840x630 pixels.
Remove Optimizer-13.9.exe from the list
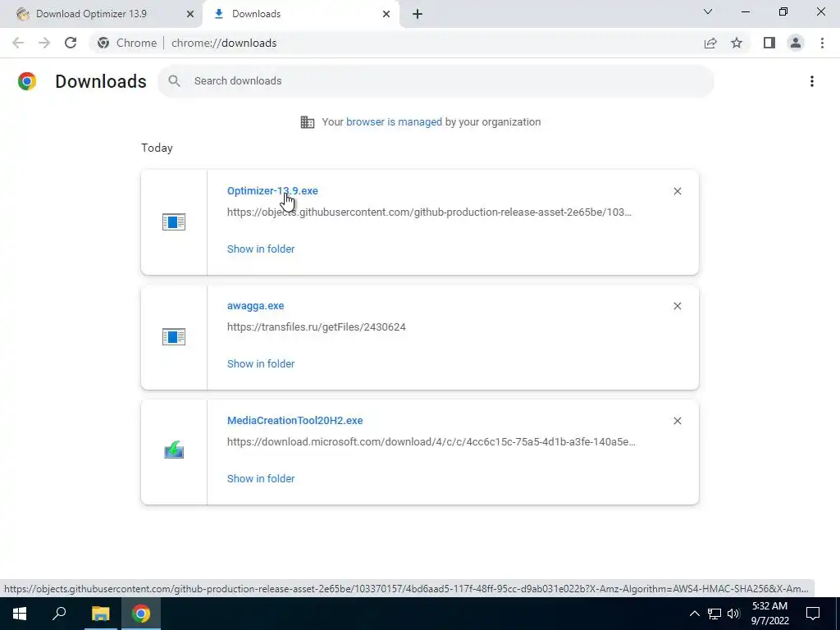(677, 191)
